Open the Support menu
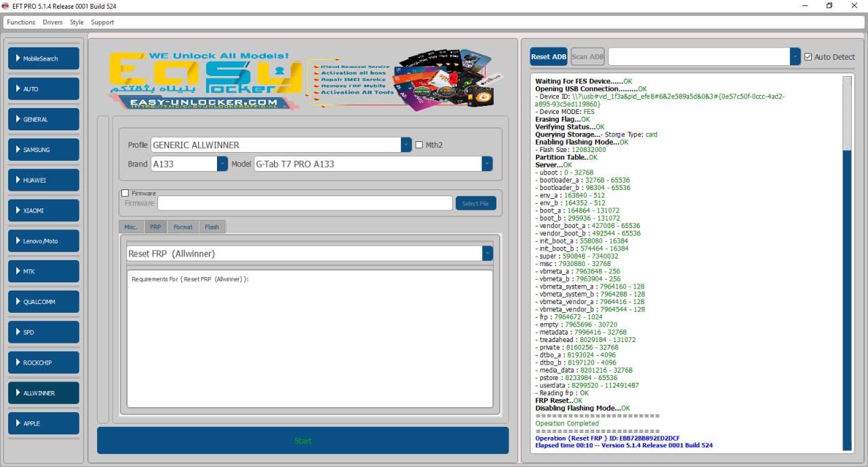868x467 pixels. [102, 22]
